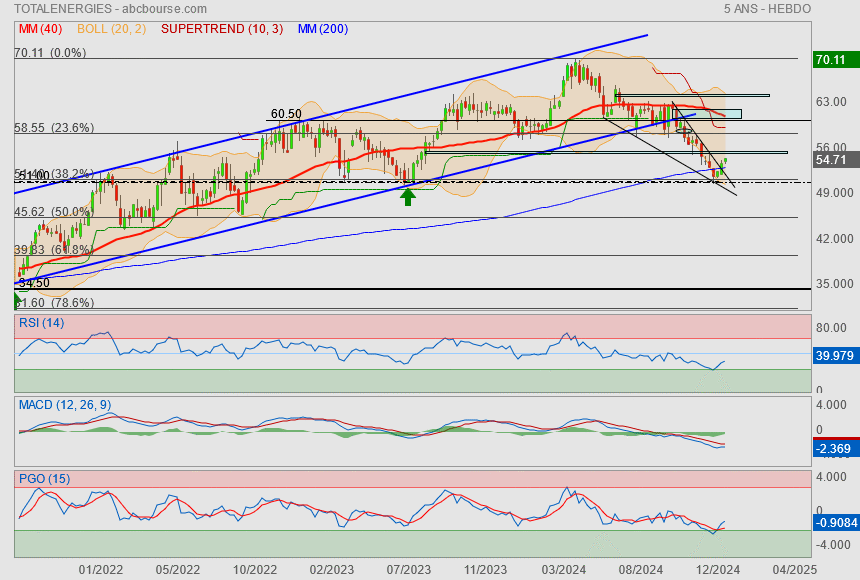Click the 58.55 (23.6%) Fibonacci level label
Viewport: 860px width, 580px height.
[54, 128]
